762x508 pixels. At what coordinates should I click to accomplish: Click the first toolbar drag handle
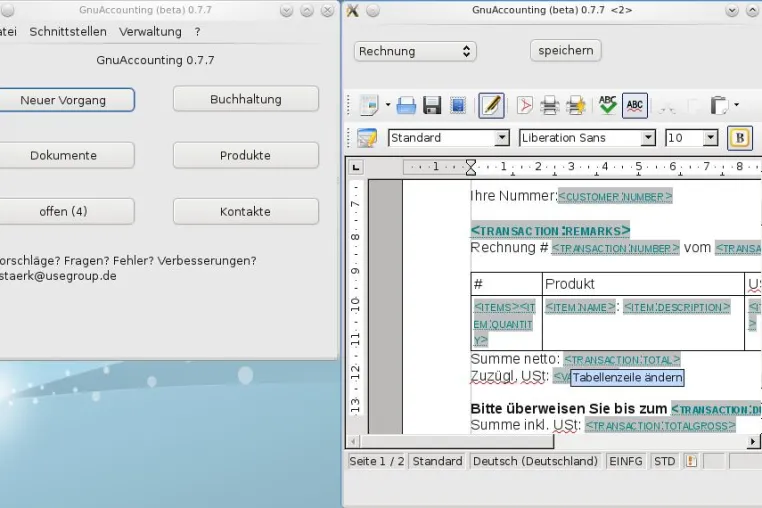pos(349,105)
